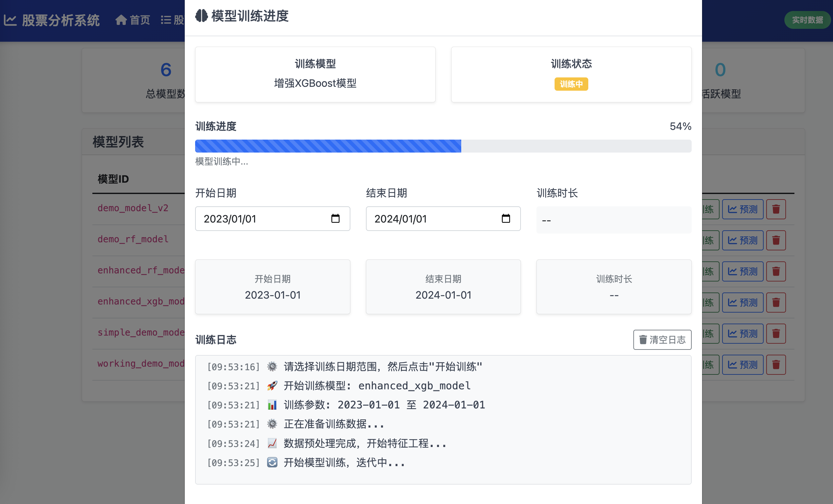The width and height of the screenshot is (833, 504).
Task: Click the stock analysis system chart logo
Action: point(10,20)
